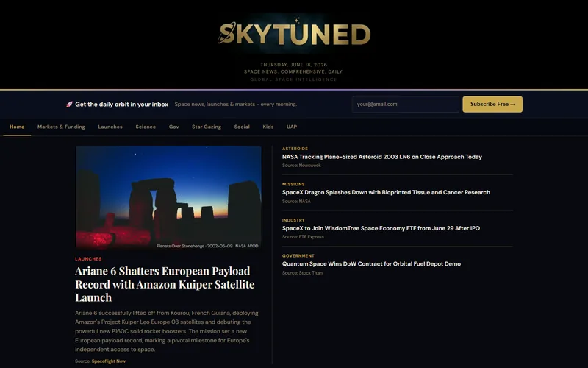The image size is (588, 368).
Task: Open the SpaceX Dragon Splashes Down article
Action: [x=386, y=192]
